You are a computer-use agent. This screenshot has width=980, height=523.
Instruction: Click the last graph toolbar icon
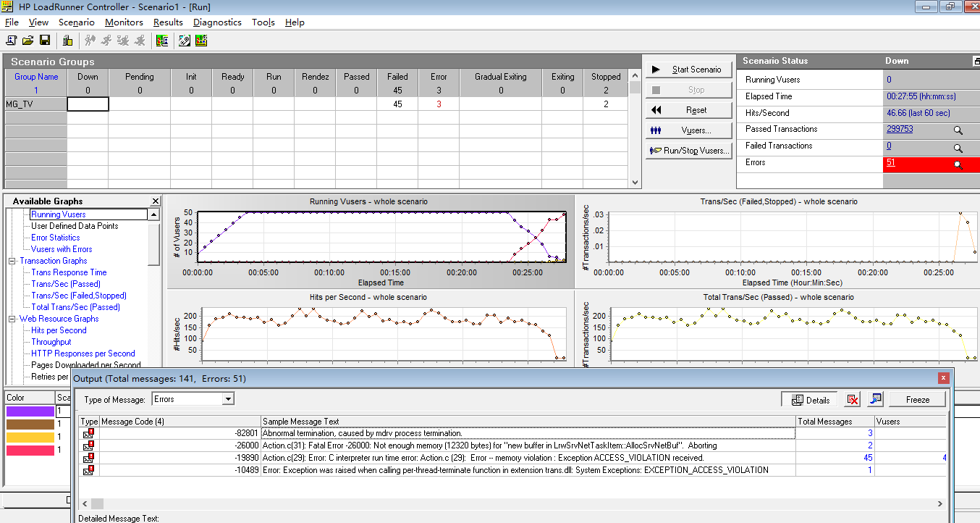click(201, 41)
